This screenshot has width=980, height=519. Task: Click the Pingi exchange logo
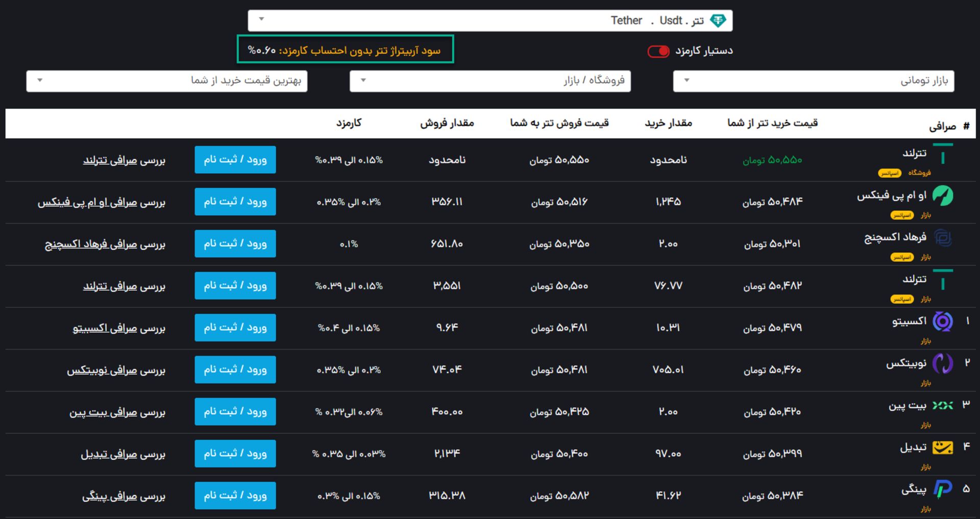click(x=943, y=489)
